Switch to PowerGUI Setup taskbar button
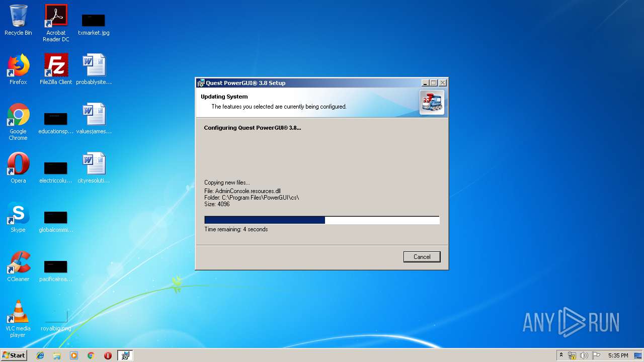This screenshot has height=362, width=644. [125, 355]
